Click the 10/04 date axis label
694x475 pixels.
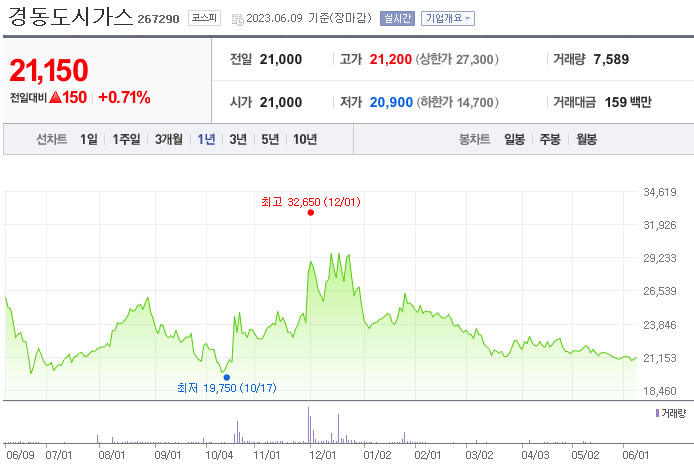pyautogui.click(x=219, y=455)
